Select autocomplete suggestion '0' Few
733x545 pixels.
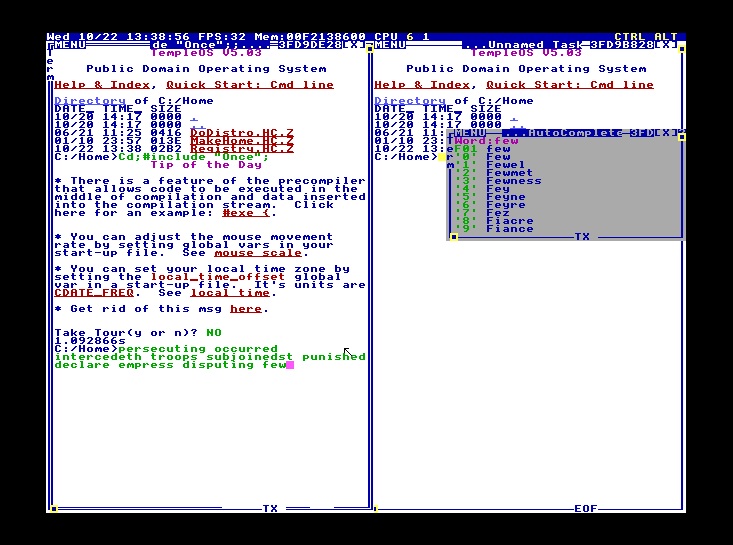click(x=482, y=157)
